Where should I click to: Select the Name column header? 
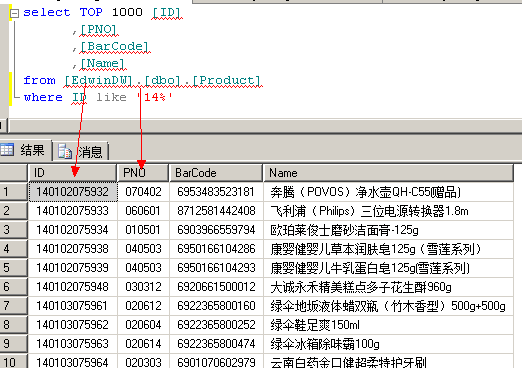point(388,173)
